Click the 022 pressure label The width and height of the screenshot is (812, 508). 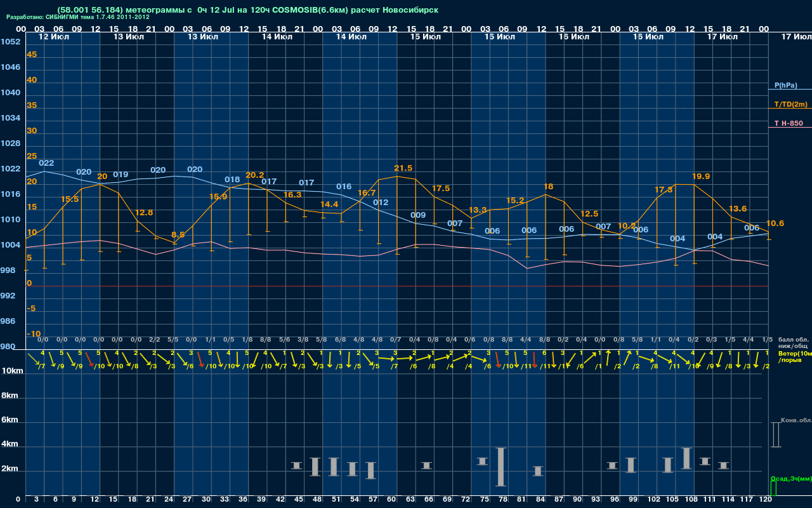pos(46,163)
